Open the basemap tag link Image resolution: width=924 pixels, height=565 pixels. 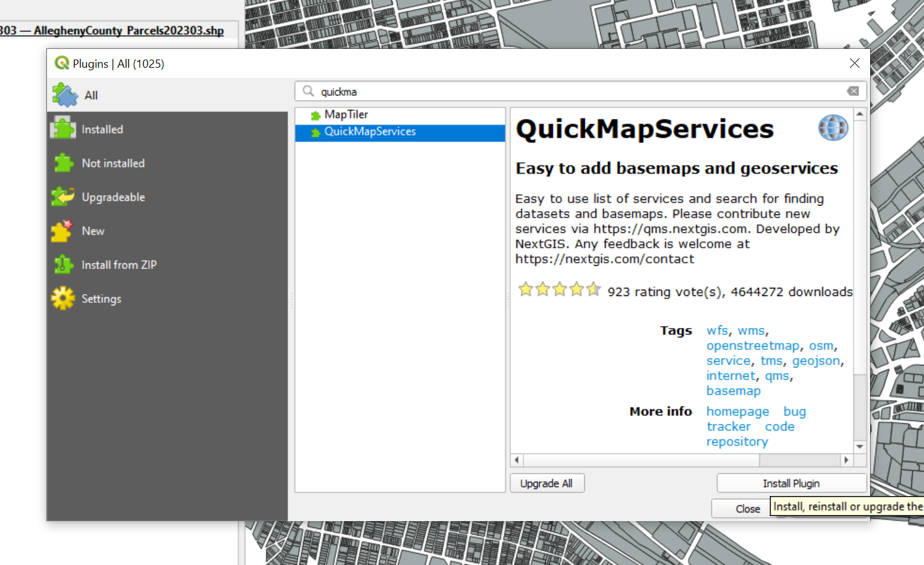tap(733, 391)
